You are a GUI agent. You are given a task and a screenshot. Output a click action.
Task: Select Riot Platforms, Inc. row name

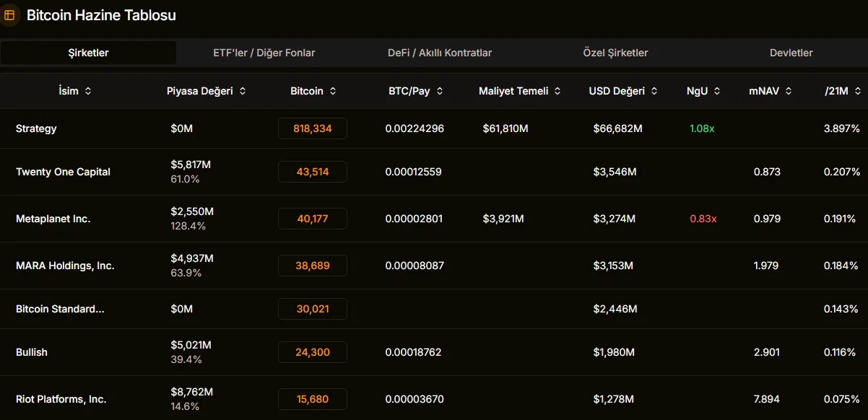(61, 399)
